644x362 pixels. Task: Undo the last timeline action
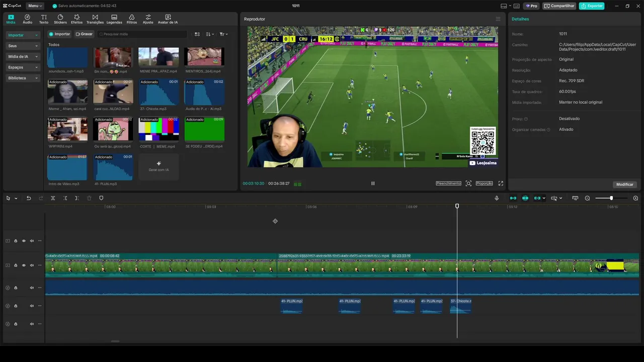pos(29,198)
